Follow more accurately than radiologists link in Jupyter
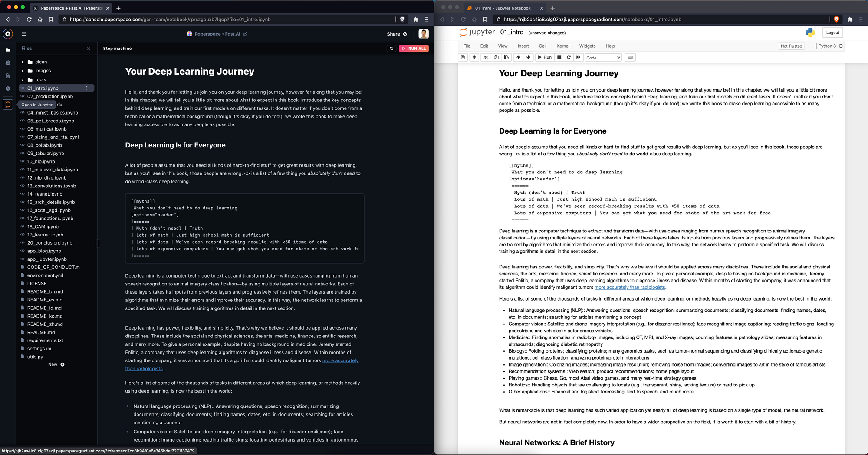868x455 pixels. tap(630, 287)
